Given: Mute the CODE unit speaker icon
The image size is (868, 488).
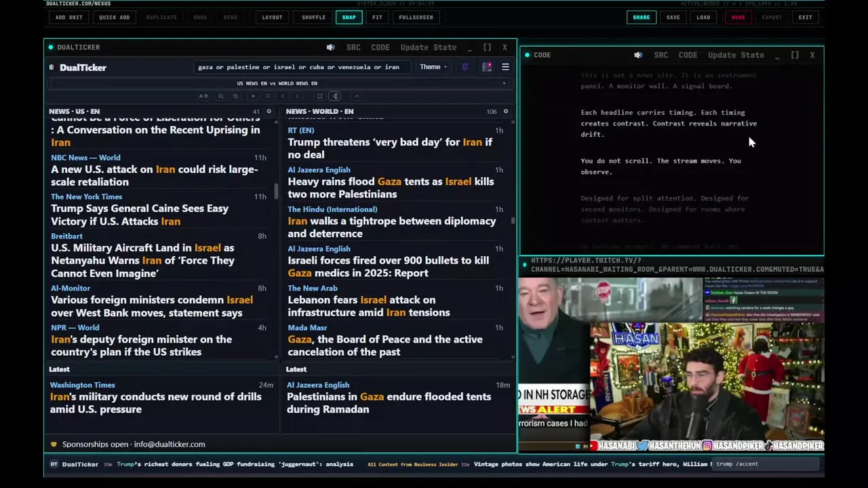Looking at the screenshot, I should (638, 55).
